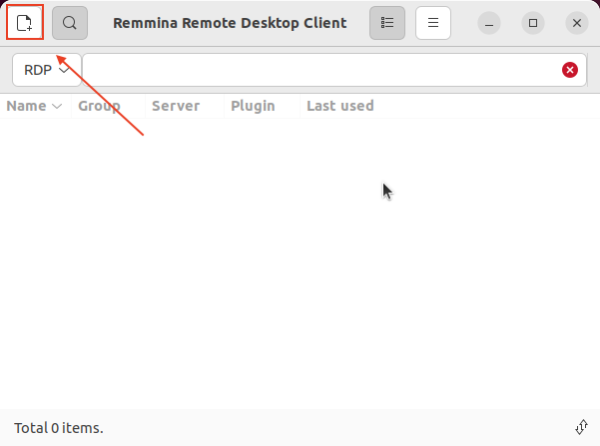Sort by Plugin column header
Image resolution: width=600 pixels, height=446 pixels.
(x=262, y=106)
